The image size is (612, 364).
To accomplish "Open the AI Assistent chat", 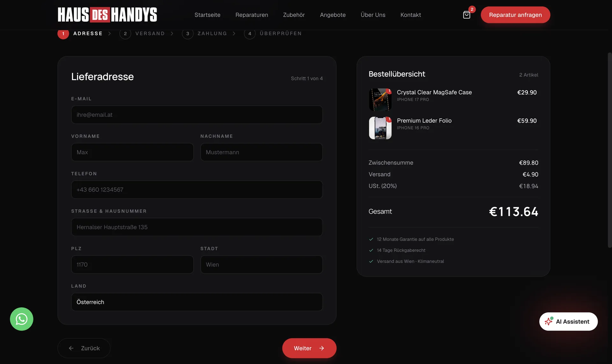I will pos(568,321).
